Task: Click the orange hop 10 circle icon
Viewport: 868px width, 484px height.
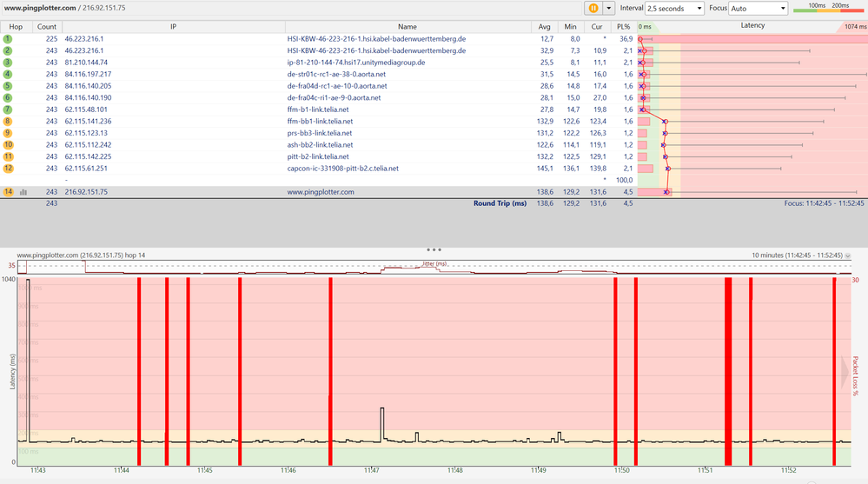Action: pyautogui.click(x=8, y=144)
